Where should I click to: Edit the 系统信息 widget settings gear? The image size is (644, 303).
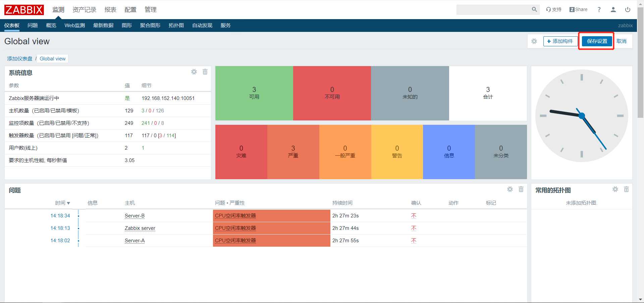click(x=194, y=72)
